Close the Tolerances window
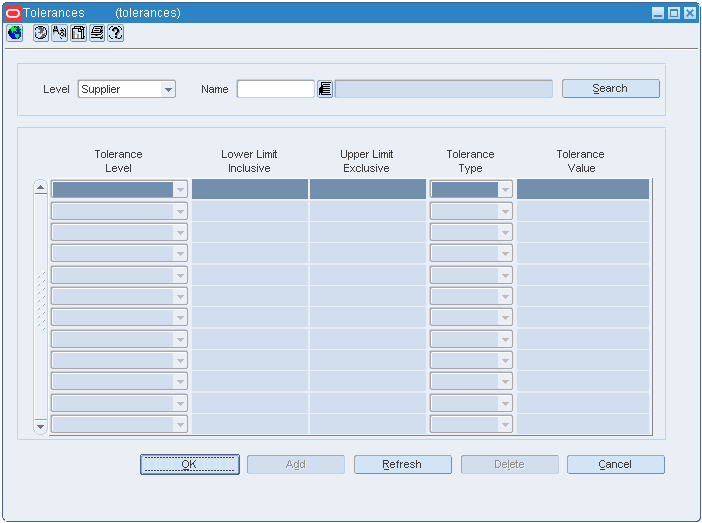 (x=690, y=13)
